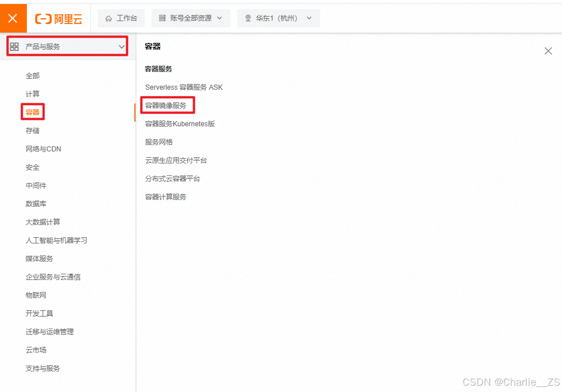Open 分布式云容器平台 link
Screen dimensions: 562x392
pos(173,178)
